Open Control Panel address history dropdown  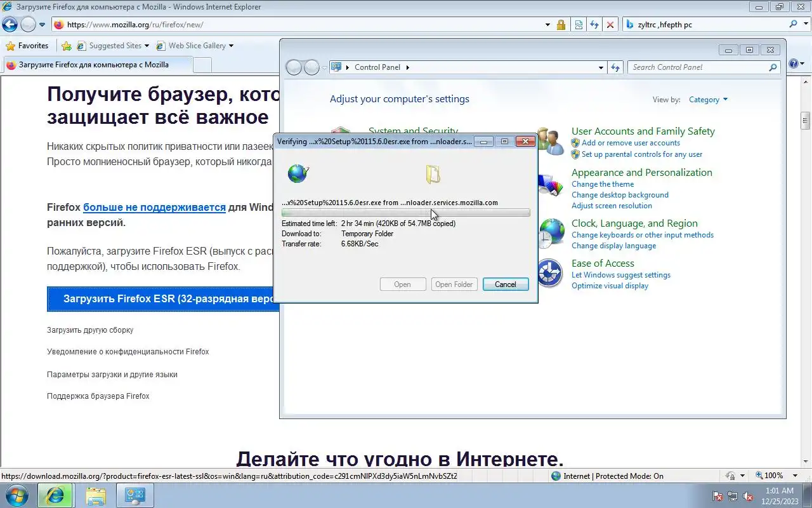pyautogui.click(x=601, y=67)
